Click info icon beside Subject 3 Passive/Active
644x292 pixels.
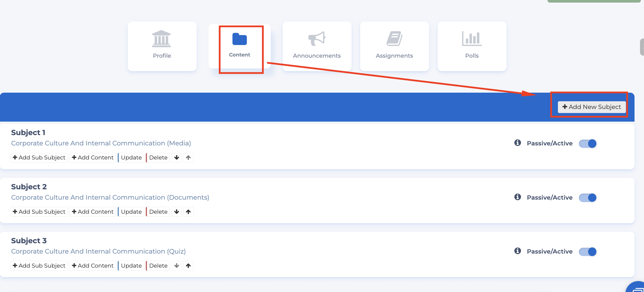pos(517,251)
